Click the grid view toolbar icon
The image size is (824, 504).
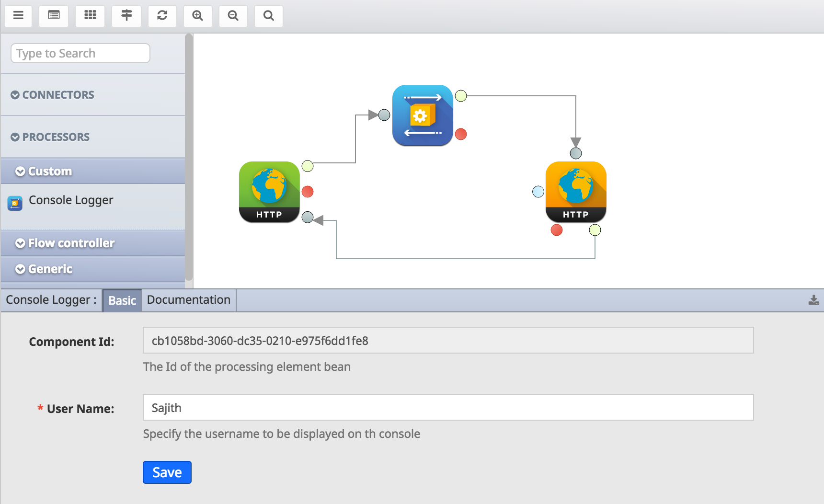90,16
